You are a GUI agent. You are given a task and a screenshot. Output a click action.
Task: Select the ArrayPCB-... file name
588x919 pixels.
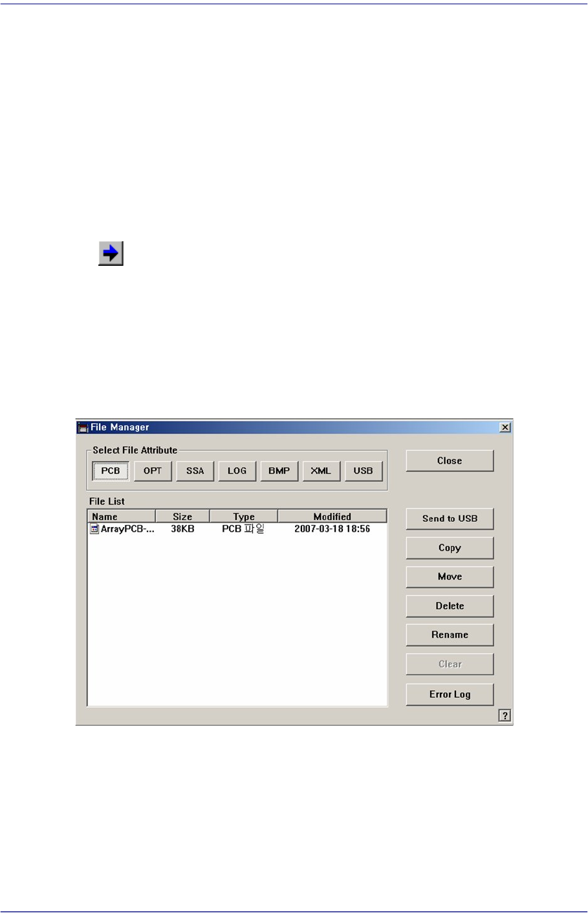(127, 529)
